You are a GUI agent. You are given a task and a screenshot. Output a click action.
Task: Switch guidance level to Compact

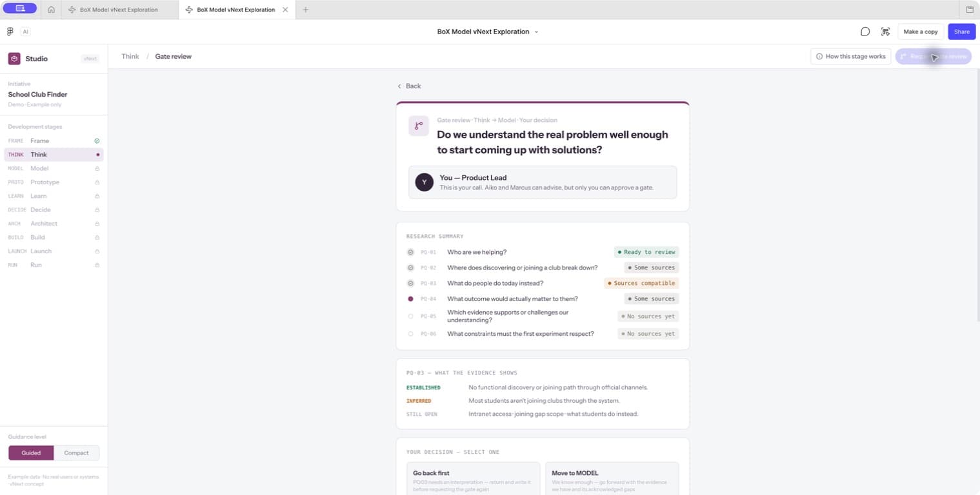76,452
